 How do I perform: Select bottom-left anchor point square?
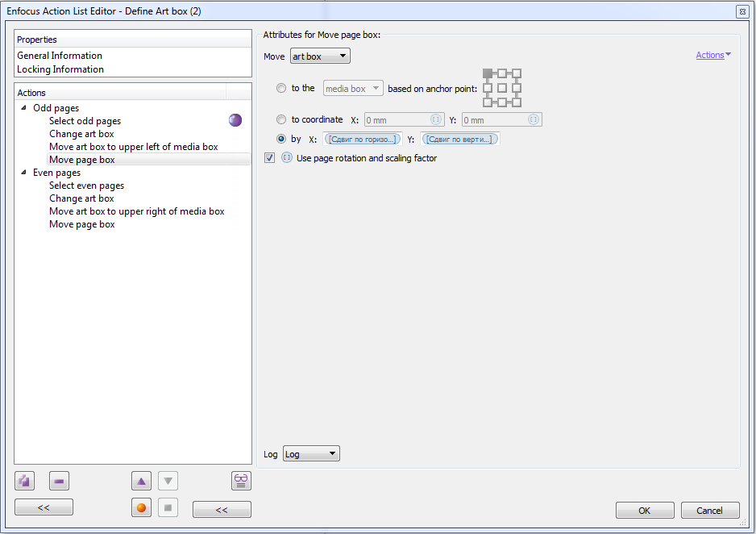tap(488, 102)
